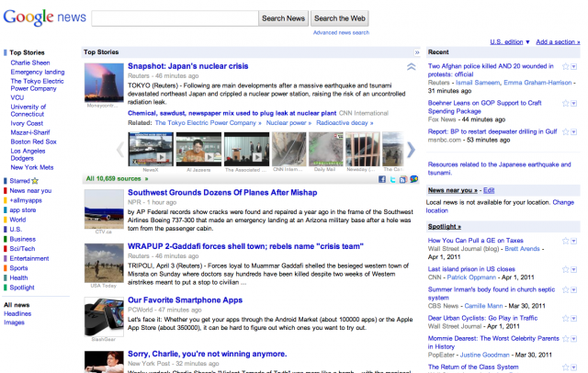This screenshot has width=588, height=373.
Task: Star The Return of the Class System
Action: click(566, 367)
